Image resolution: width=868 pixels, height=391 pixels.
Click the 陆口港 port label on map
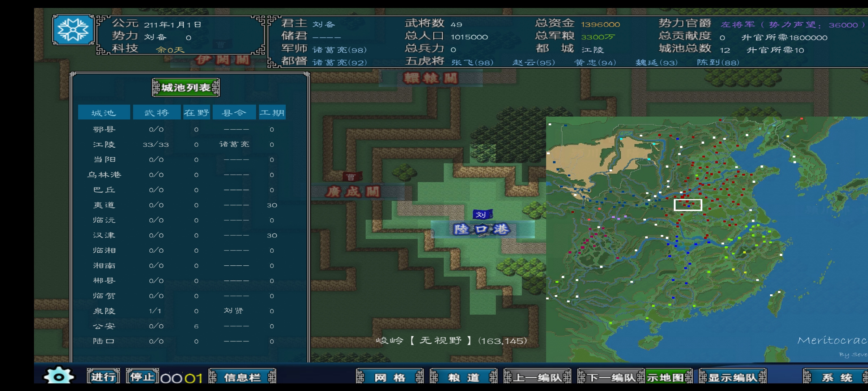[482, 229]
